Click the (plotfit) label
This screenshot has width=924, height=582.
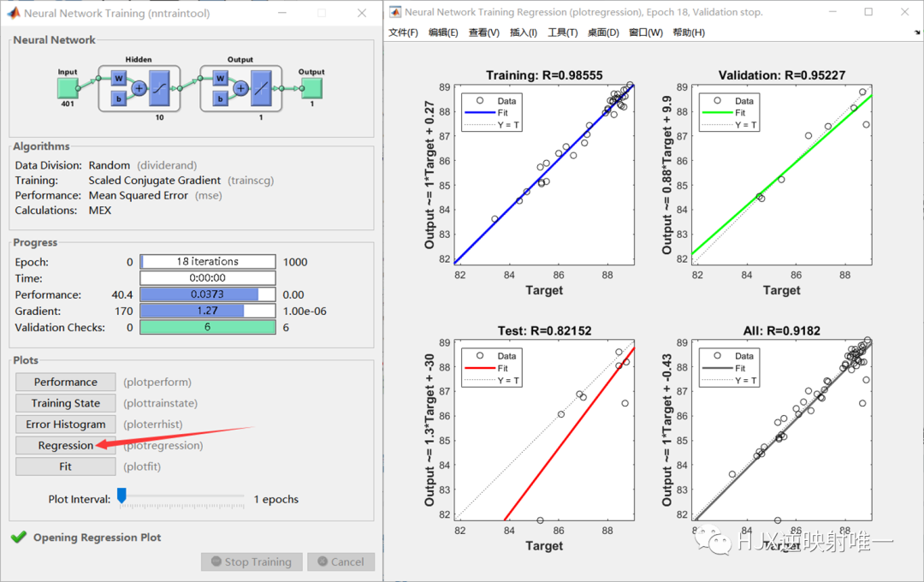[142, 466]
